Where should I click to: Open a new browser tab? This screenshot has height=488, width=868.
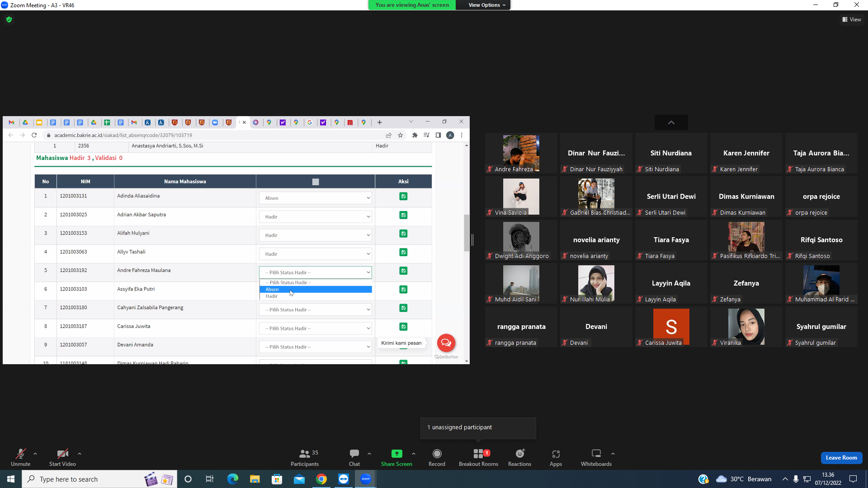[379, 122]
